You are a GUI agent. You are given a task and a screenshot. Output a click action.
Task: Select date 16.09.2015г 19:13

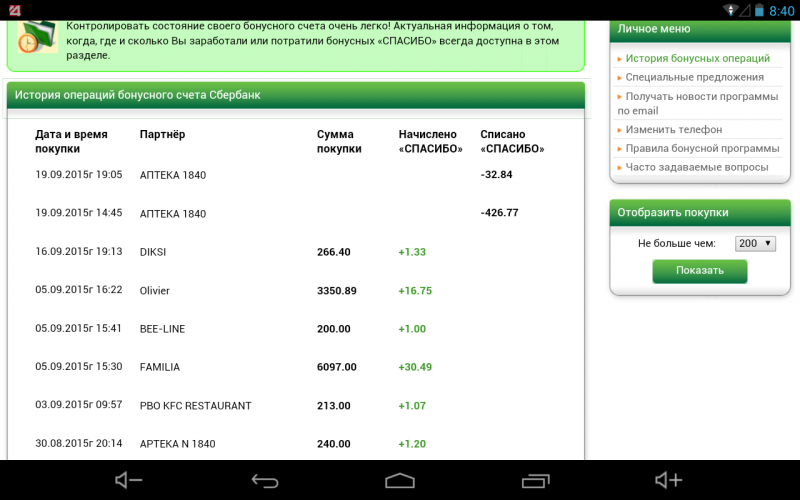(x=79, y=252)
